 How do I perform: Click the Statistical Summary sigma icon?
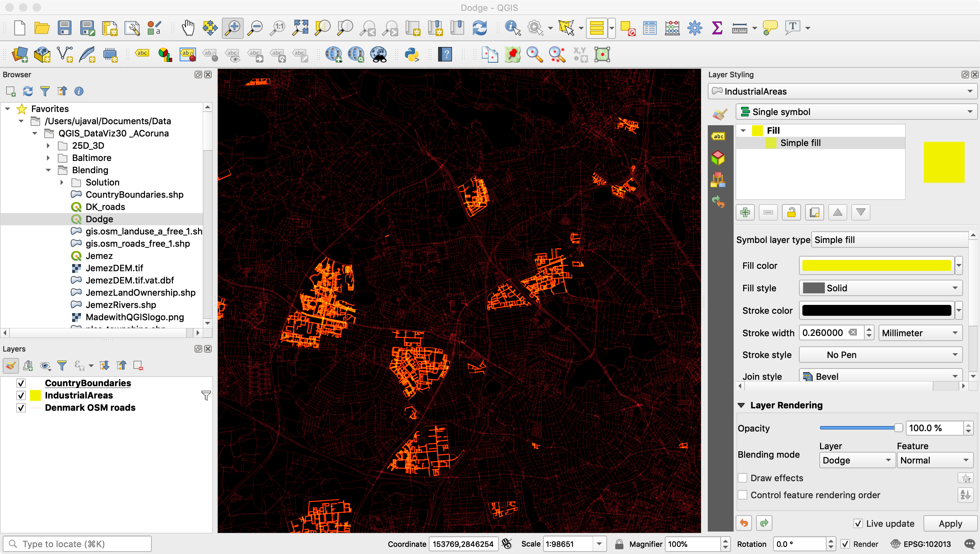(717, 28)
